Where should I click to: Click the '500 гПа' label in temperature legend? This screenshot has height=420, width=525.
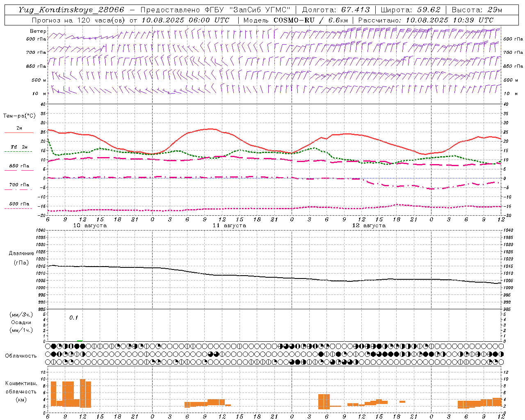(19, 204)
